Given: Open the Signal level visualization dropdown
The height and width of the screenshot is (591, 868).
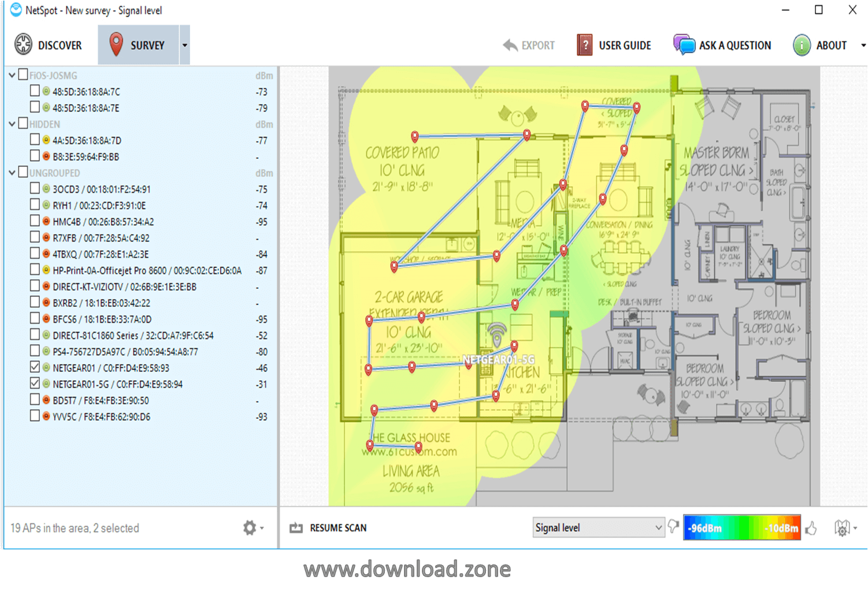Looking at the screenshot, I should [598, 527].
